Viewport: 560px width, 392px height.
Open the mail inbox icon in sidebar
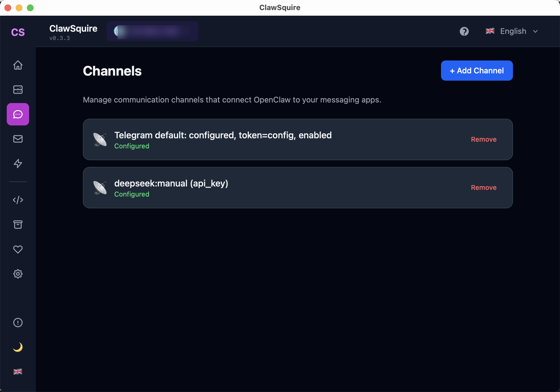(x=18, y=139)
